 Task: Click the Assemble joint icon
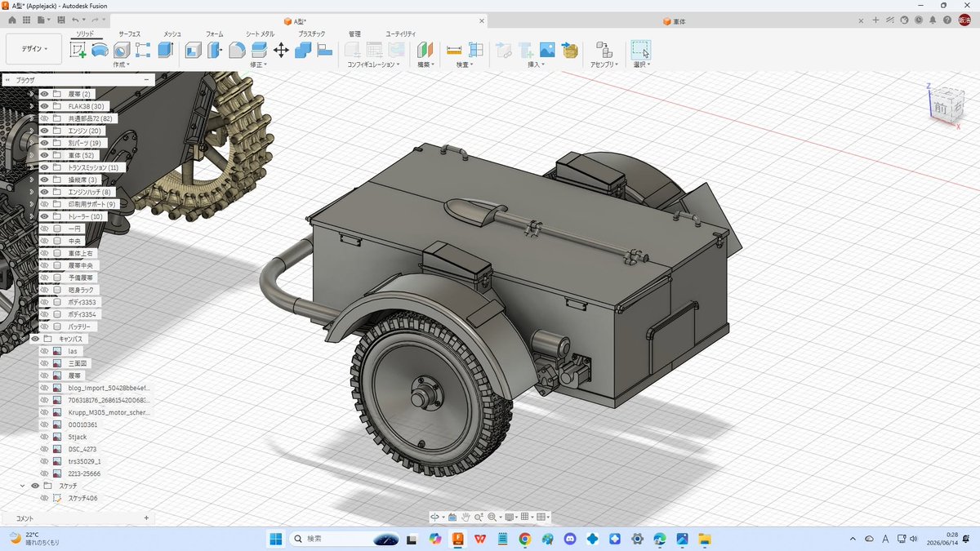point(604,50)
